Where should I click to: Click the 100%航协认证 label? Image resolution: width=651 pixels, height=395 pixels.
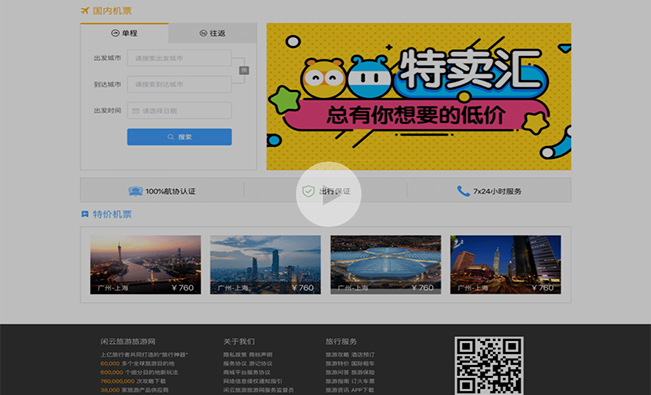[170, 191]
